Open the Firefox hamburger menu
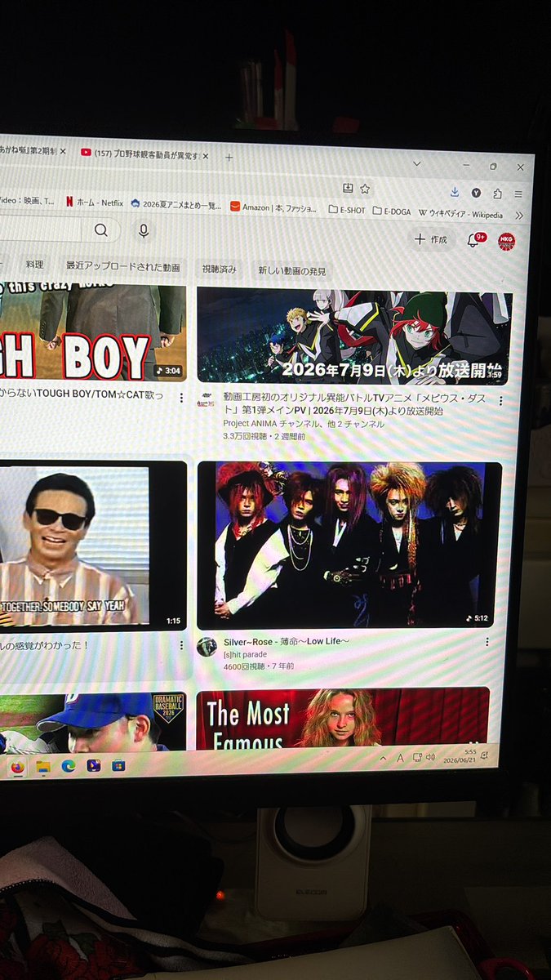This screenshot has width=551, height=980. [519, 194]
